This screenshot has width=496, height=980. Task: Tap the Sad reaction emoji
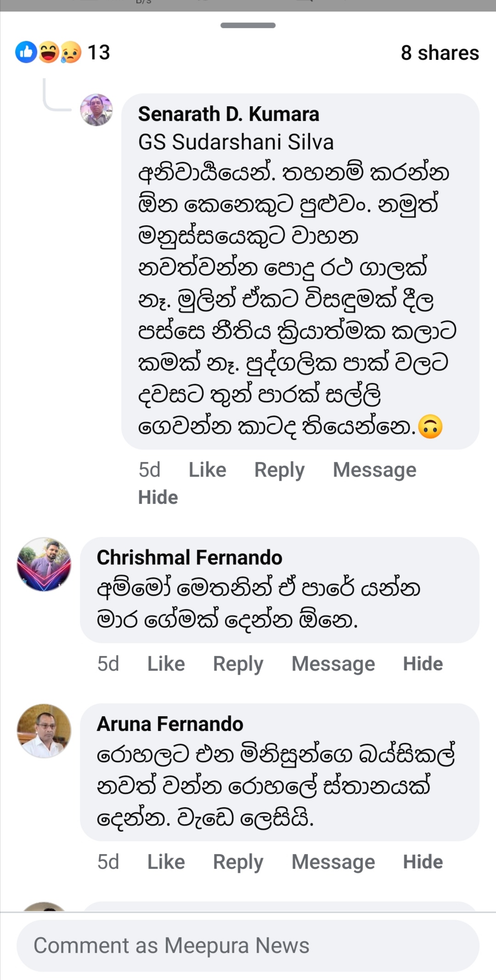pyautogui.click(x=70, y=52)
